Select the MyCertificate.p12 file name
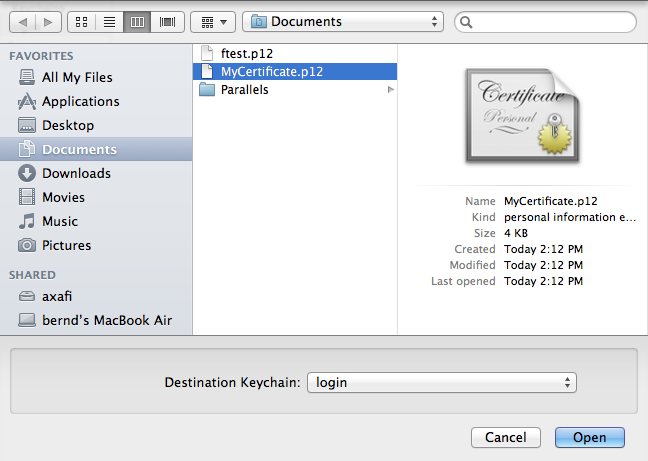This screenshot has height=461, width=648. 272,71
